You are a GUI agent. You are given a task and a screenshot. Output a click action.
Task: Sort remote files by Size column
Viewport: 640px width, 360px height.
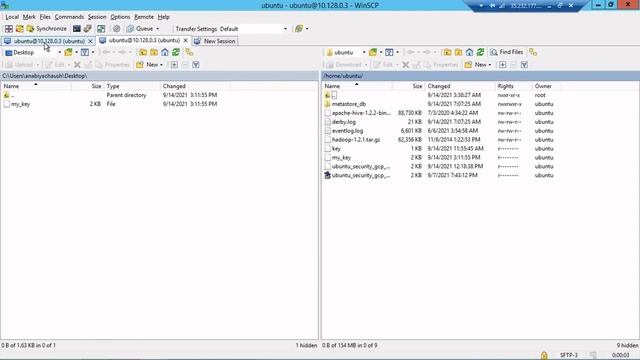408,86
